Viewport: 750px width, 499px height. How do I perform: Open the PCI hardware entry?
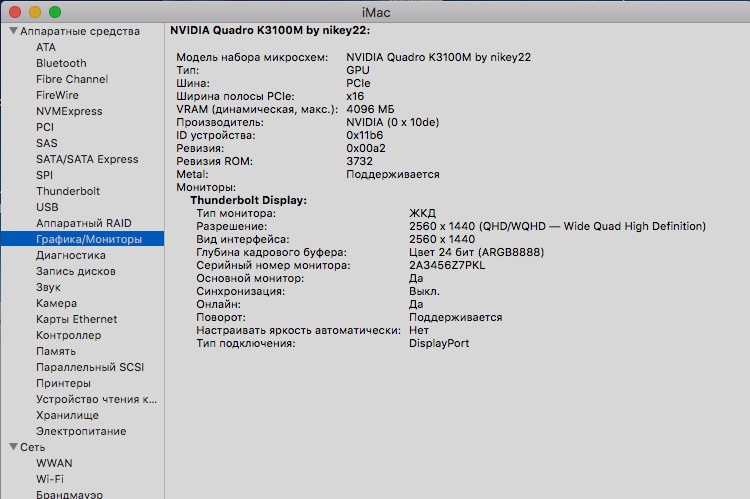[45, 127]
